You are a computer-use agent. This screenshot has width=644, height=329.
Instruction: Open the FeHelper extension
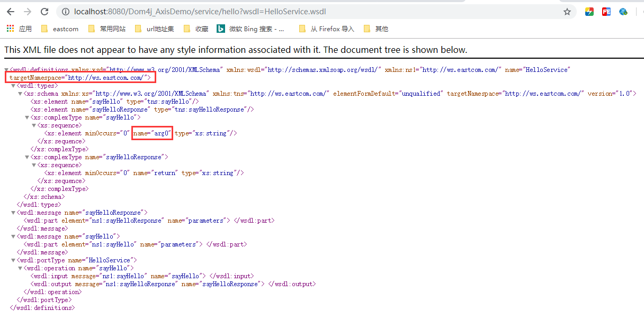(606, 11)
